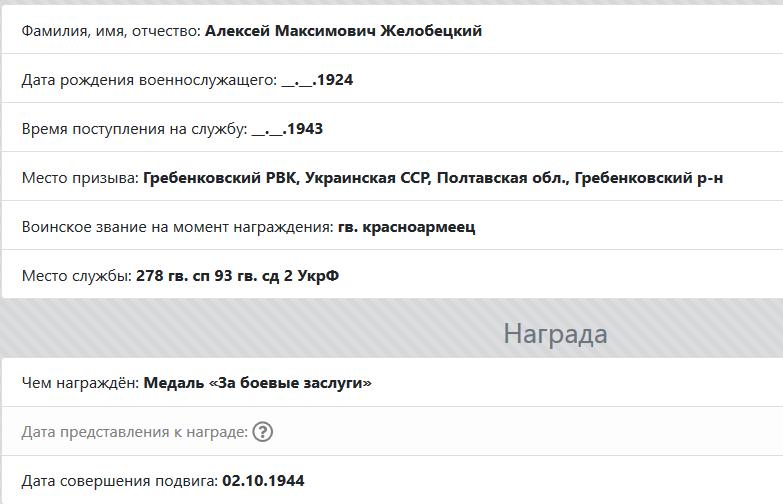Click the Награда section heading

point(555,334)
